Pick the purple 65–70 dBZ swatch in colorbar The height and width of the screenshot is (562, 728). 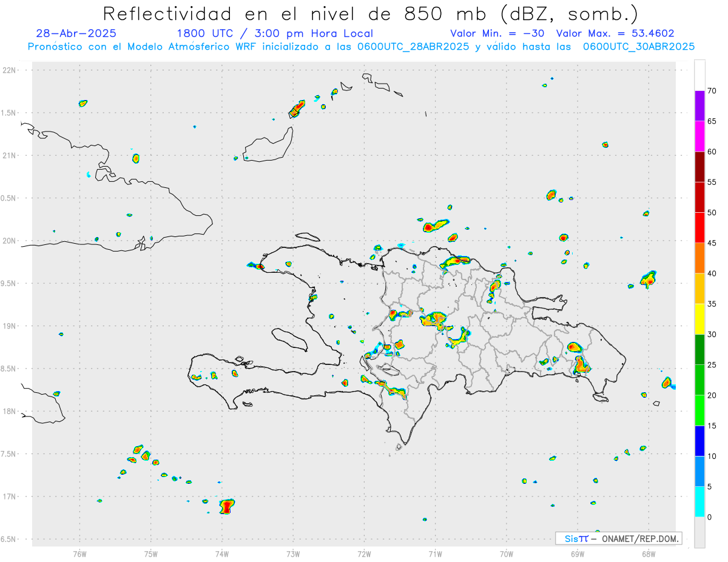coord(699,106)
